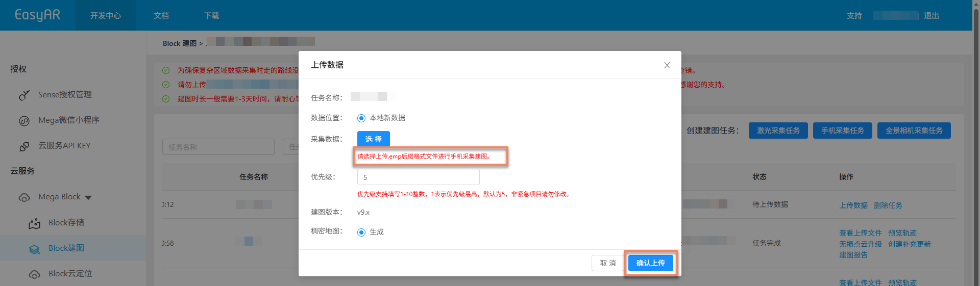Click the Block建图 layers icon

[34, 249]
